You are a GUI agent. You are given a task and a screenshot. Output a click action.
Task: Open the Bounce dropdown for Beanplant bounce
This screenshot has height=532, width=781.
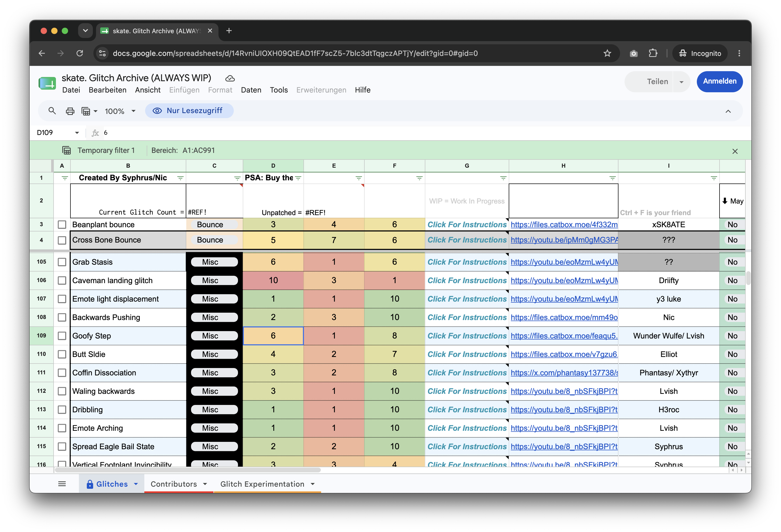215,225
